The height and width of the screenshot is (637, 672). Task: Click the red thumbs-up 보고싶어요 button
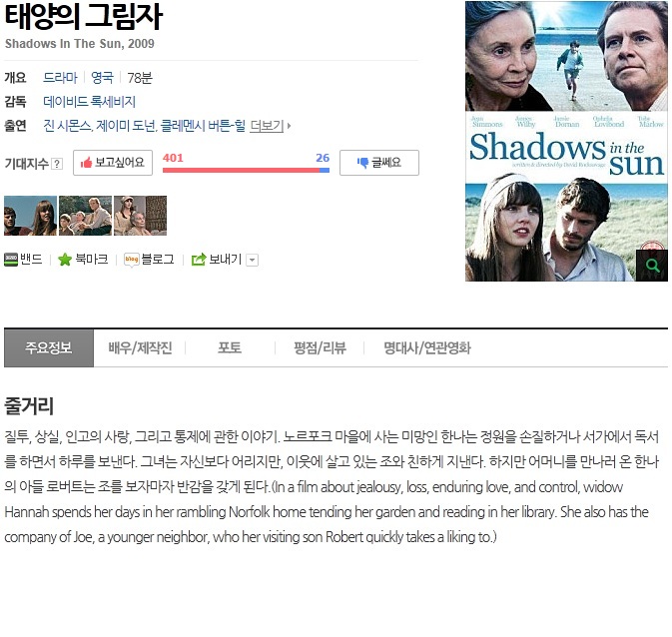coord(113,163)
